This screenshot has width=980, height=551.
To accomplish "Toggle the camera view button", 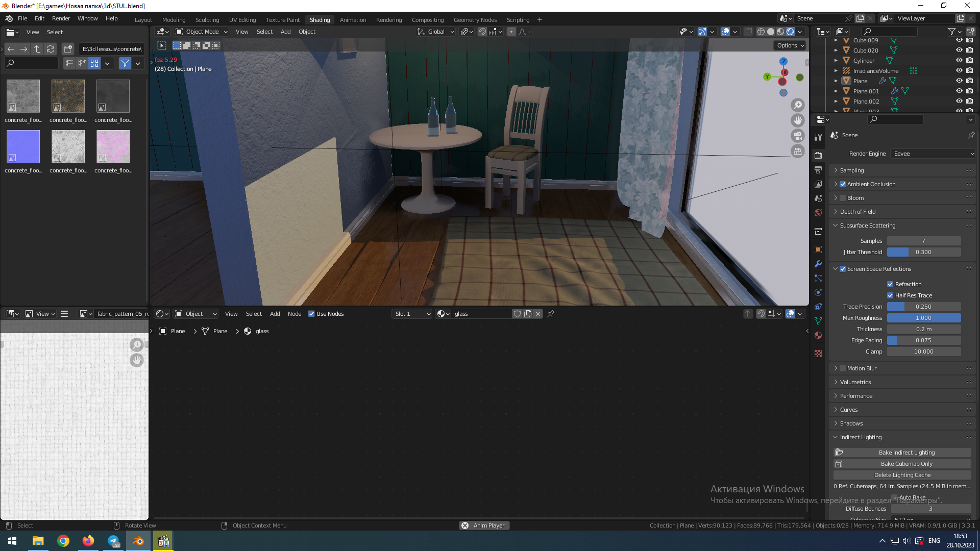I will 797,136.
